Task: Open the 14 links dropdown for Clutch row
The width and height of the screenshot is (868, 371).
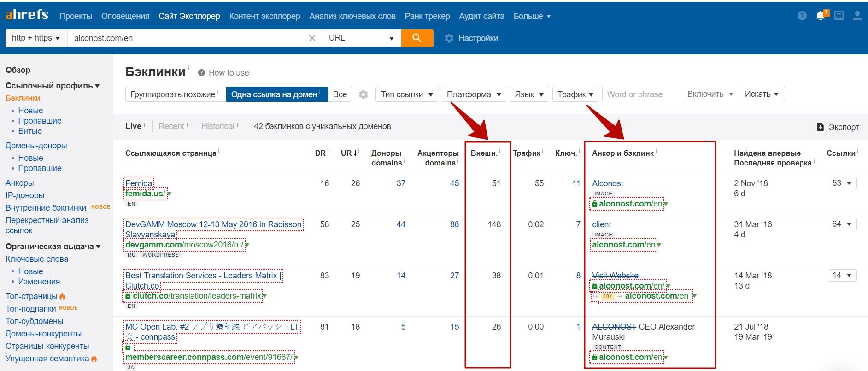Action: pos(843,275)
